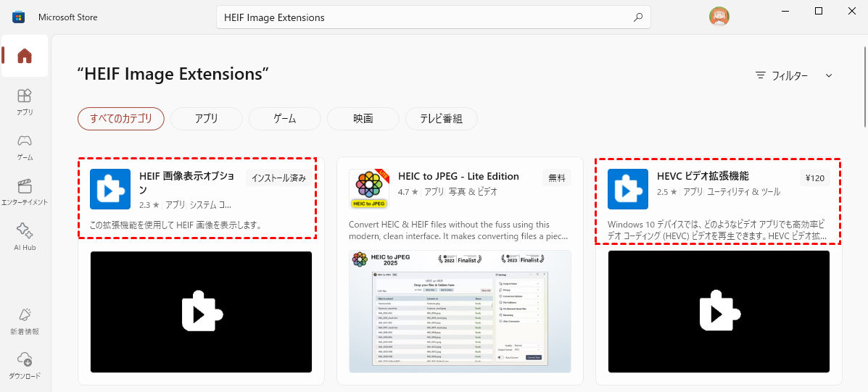Viewport: 868px width, 392px height.
Task: Expand the フィルター chevron
Action: pyautogui.click(x=829, y=76)
